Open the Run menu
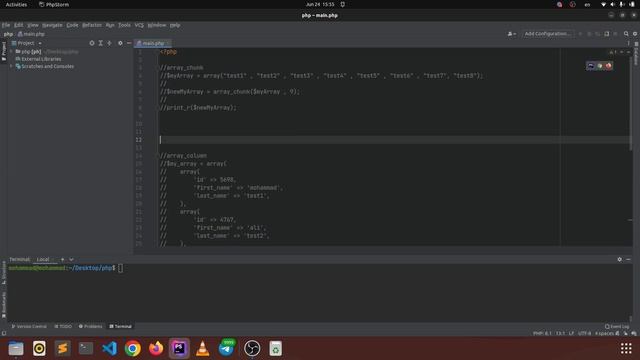 [x=110, y=25]
